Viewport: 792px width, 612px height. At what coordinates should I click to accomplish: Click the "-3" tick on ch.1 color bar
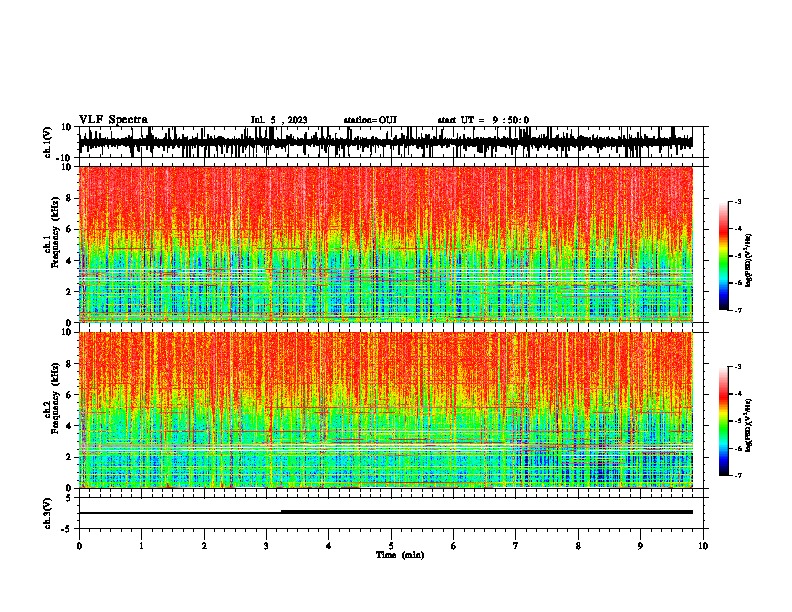click(x=738, y=201)
